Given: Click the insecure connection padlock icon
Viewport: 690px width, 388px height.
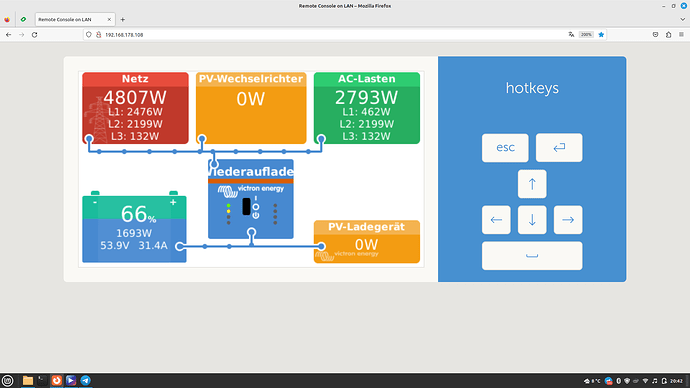Looking at the screenshot, I should tap(99, 34).
